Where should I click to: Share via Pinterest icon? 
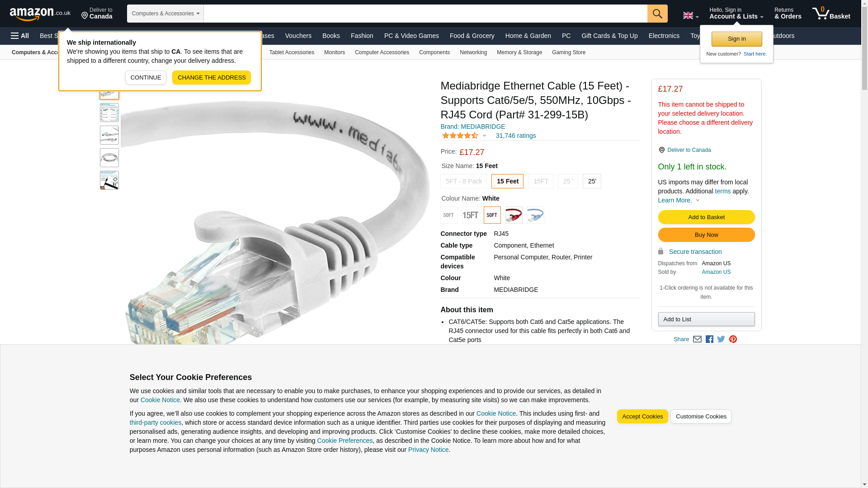pos(733,339)
